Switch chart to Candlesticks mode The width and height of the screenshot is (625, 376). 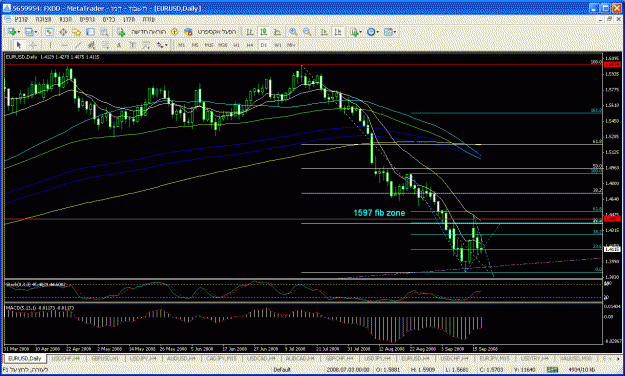pos(263,32)
